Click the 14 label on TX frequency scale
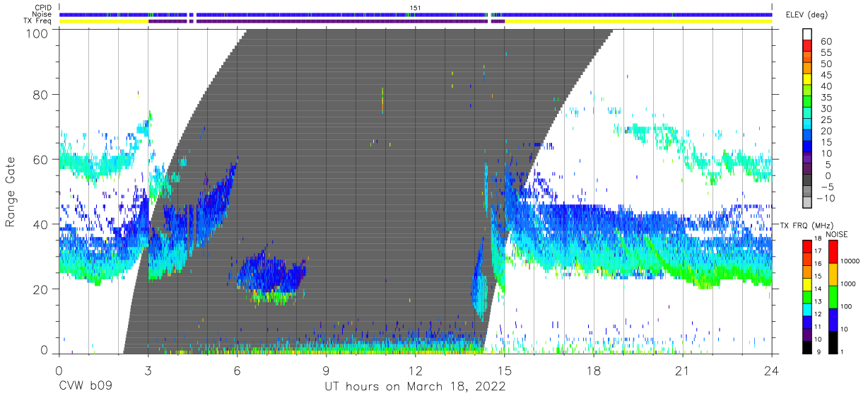 pos(819,289)
